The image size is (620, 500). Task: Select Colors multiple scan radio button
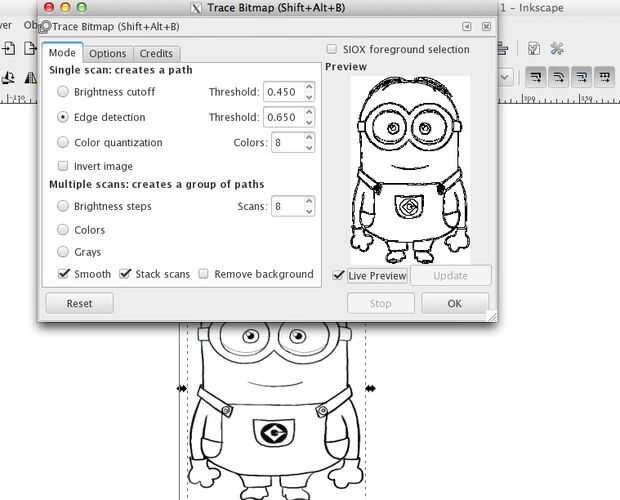tap(63, 230)
